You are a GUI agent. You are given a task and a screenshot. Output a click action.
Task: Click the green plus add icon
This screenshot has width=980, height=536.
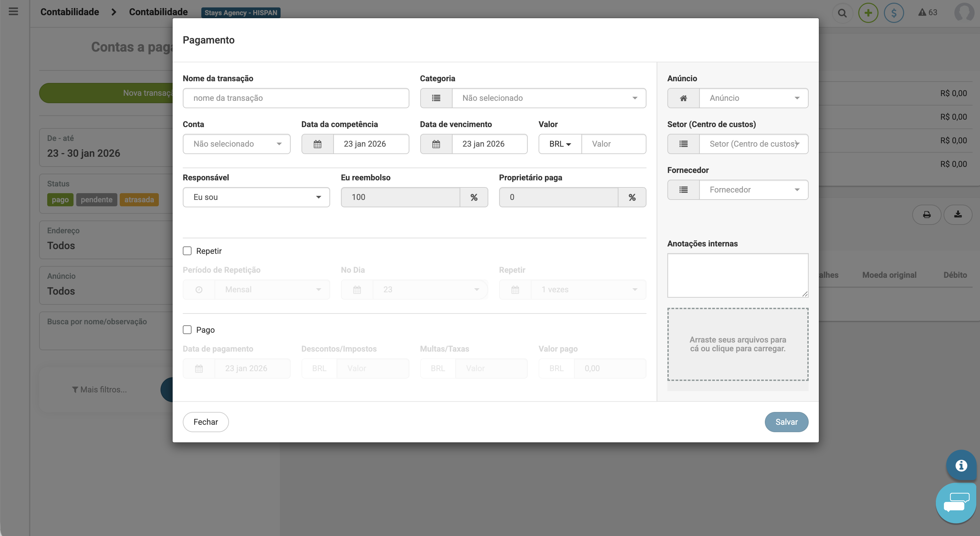click(868, 13)
